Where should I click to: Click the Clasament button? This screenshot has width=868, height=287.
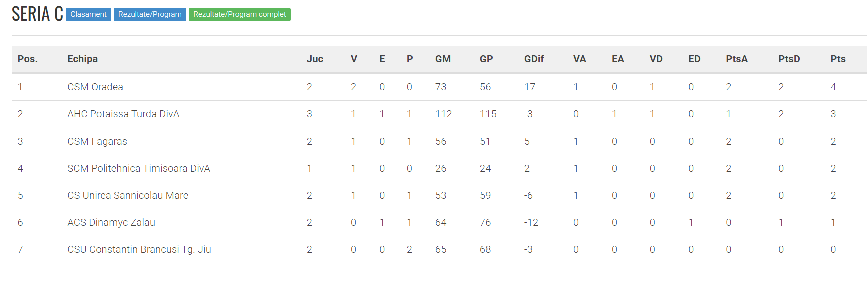click(88, 14)
